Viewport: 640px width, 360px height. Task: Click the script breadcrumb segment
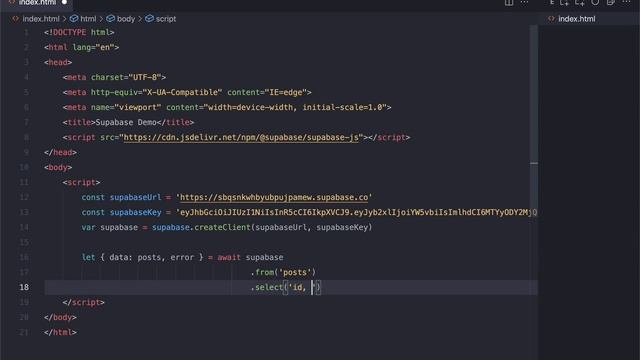pyautogui.click(x=166, y=19)
